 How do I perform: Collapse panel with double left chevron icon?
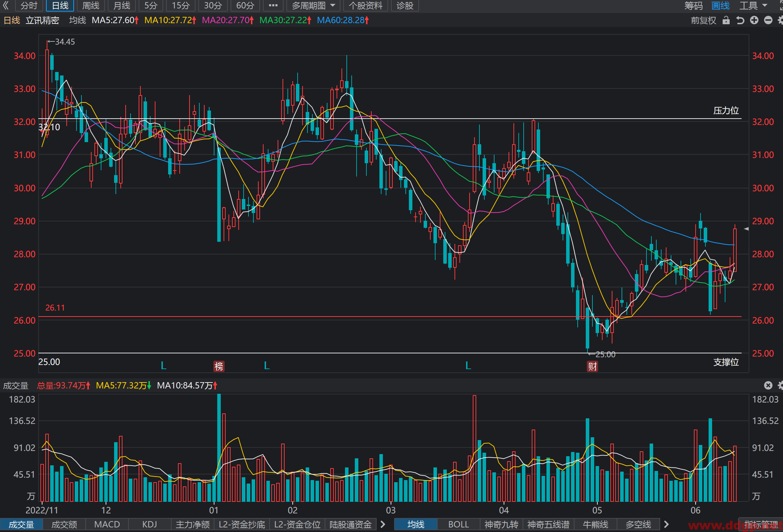[6, 6]
